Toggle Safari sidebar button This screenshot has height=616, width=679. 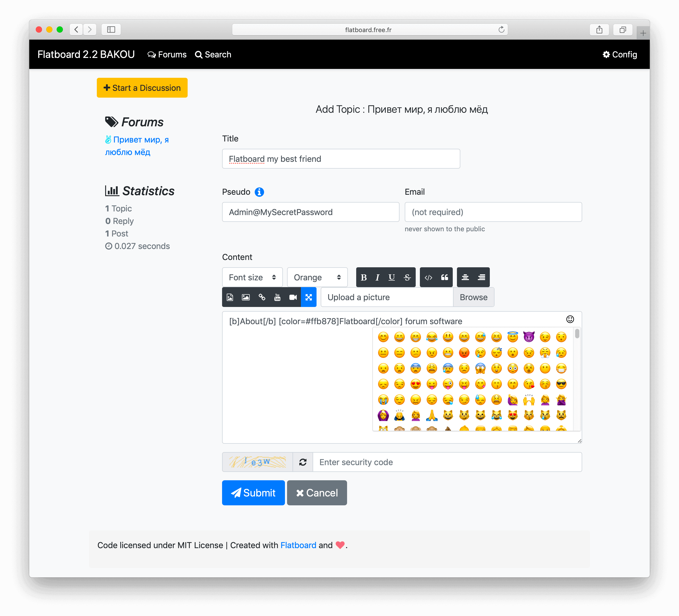111,30
